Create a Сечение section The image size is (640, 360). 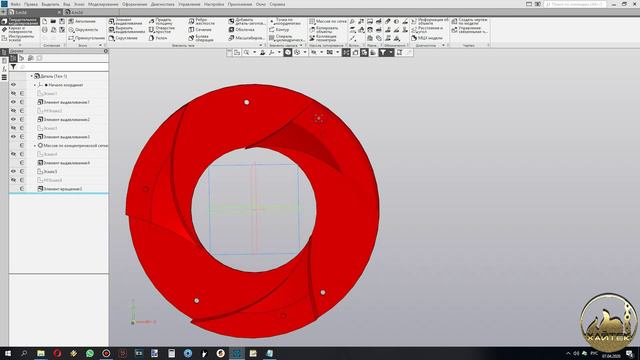tap(200, 30)
